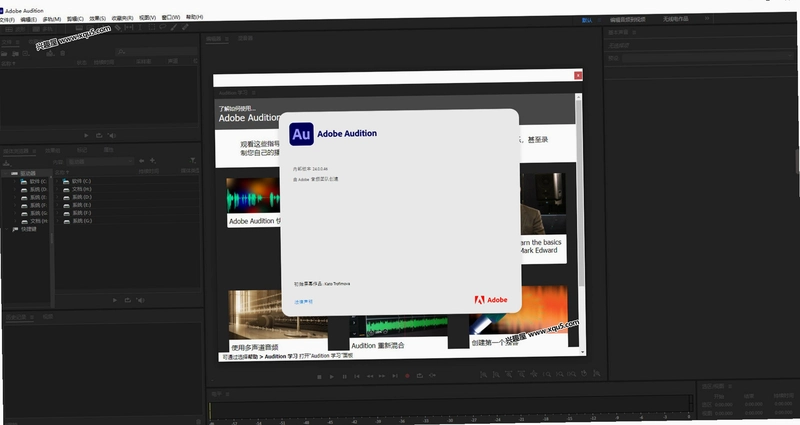Toggle Loop Playback in the transport bar
This screenshot has height=425, width=800.
(x=419, y=376)
